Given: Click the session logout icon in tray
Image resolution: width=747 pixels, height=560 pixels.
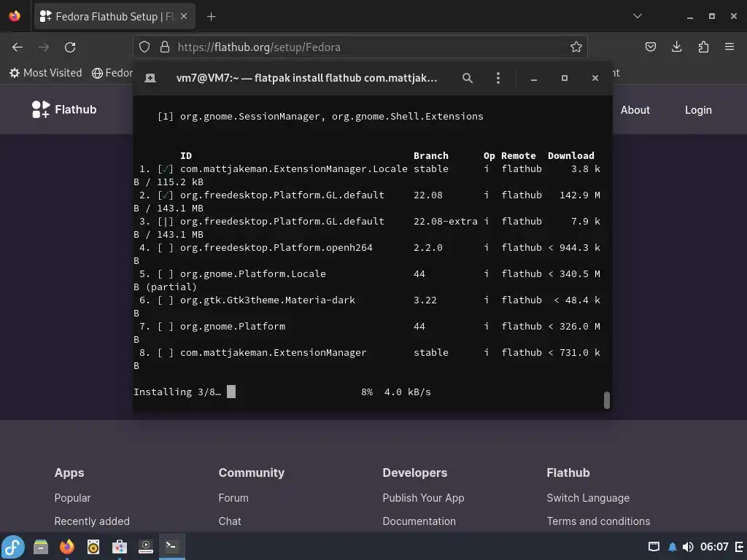Looking at the screenshot, I should pyautogui.click(x=740, y=547).
